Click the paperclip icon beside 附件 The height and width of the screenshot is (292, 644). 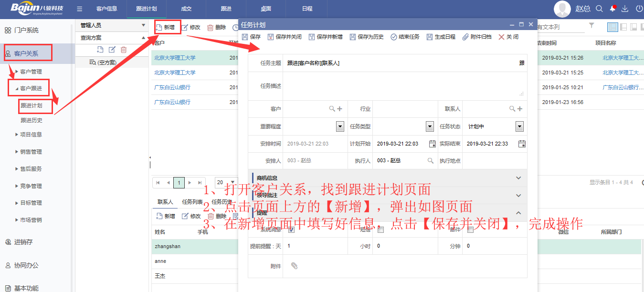tap(294, 266)
